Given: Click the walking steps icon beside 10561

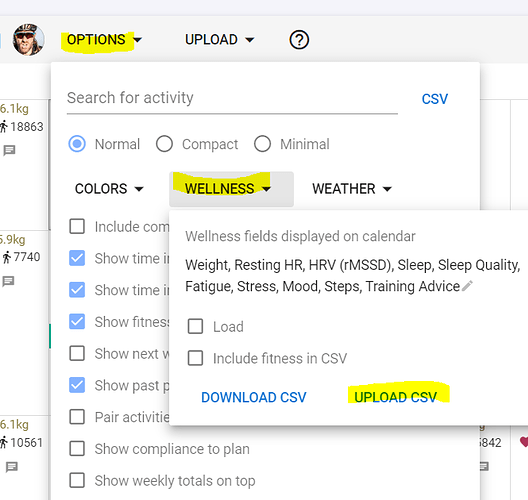Looking at the screenshot, I should [x=3, y=442].
